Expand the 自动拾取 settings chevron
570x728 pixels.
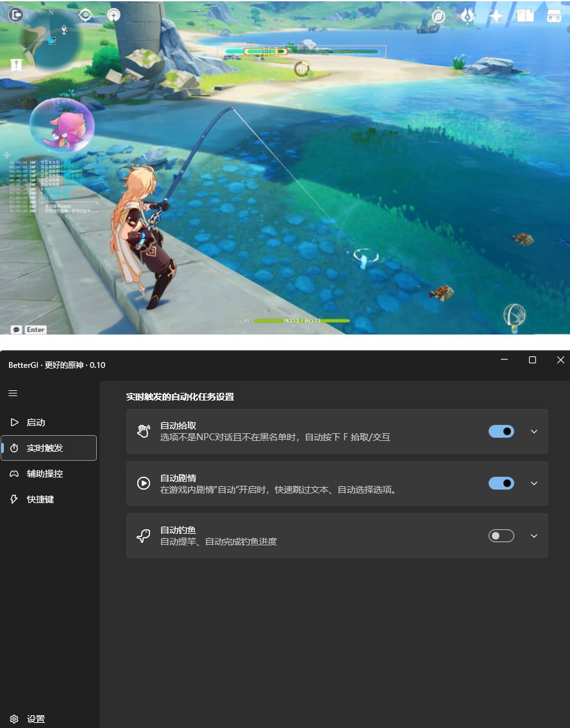(x=534, y=431)
